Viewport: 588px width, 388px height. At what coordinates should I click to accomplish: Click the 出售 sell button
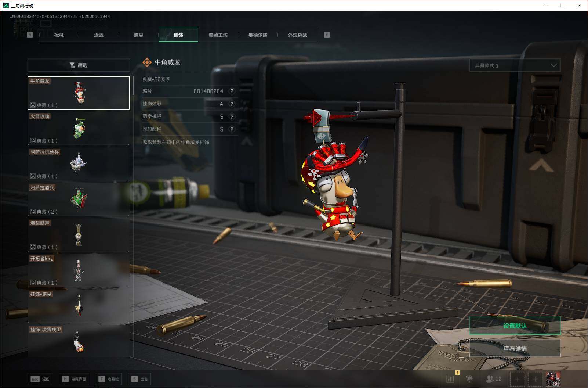click(x=139, y=379)
